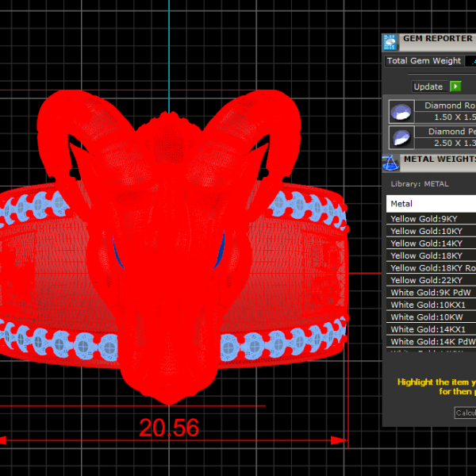Click the Total Gem Weight label
The image size is (476, 476).
click(424, 61)
